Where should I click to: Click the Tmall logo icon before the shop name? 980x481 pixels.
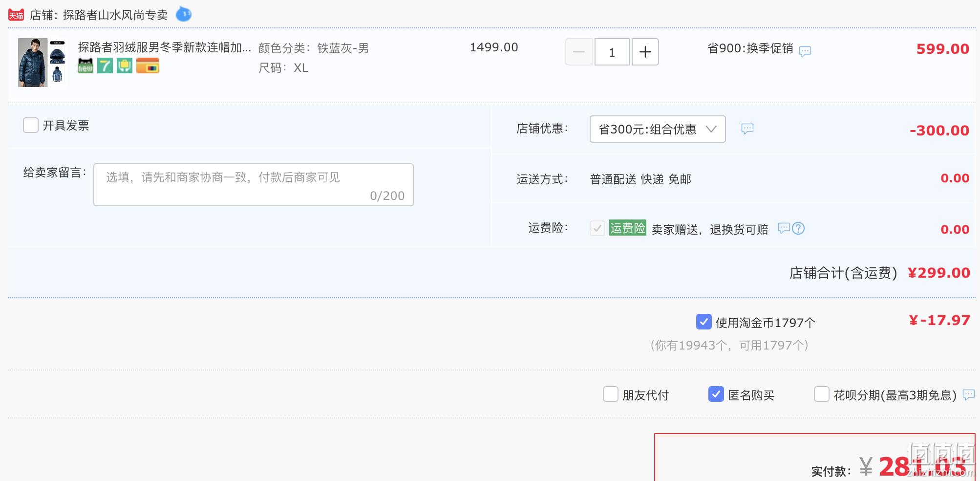pyautogui.click(x=16, y=15)
